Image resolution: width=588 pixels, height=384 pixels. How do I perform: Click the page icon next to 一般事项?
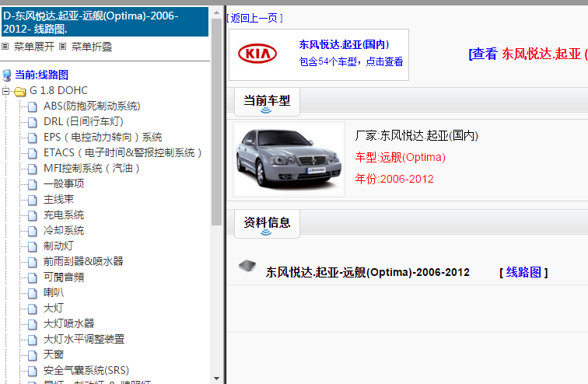(33, 184)
